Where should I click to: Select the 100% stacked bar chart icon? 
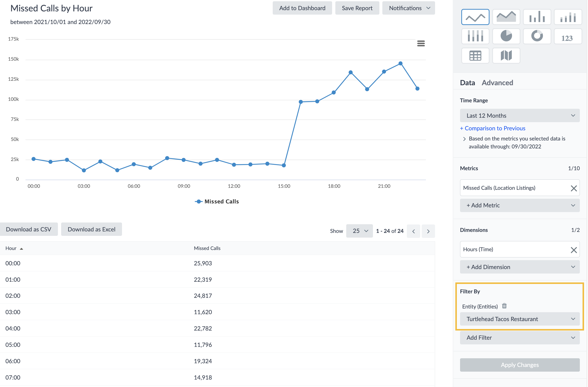475,36
